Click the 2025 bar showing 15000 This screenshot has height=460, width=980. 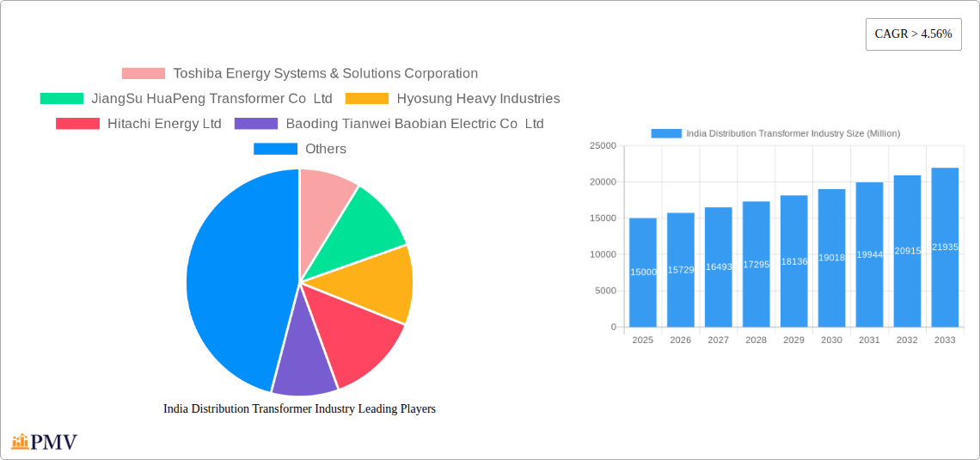pos(643,273)
